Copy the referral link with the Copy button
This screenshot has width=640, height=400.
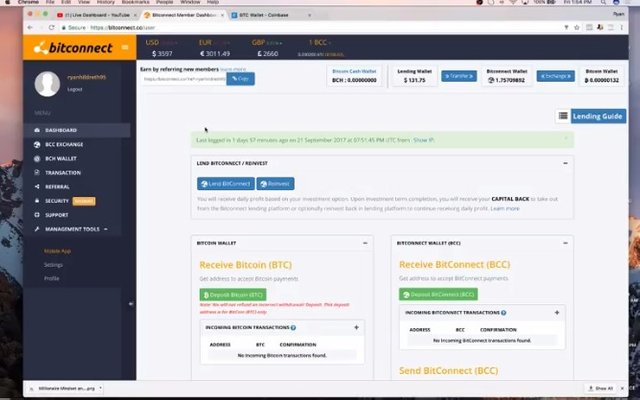pos(240,78)
